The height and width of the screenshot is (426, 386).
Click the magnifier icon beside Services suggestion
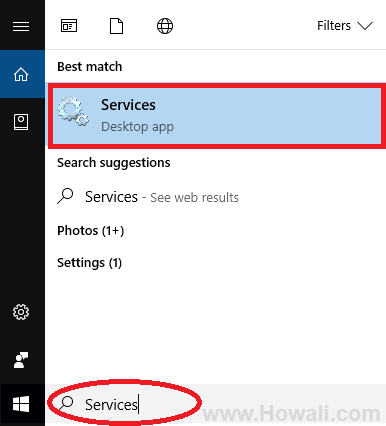[65, 196]
